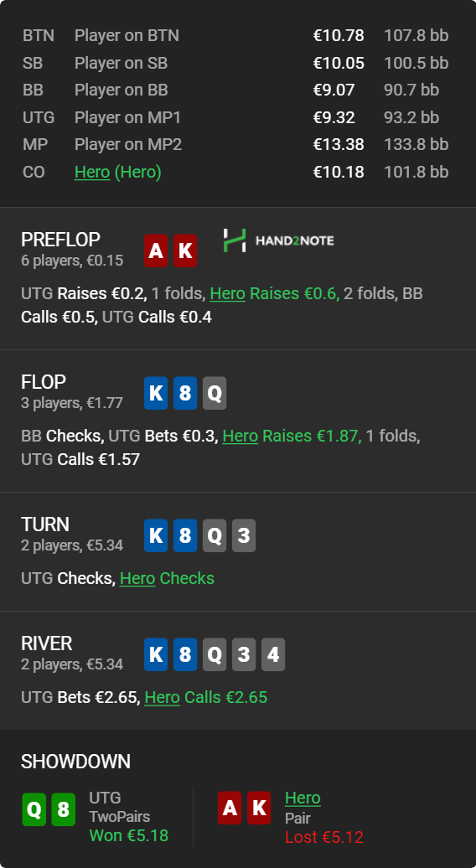The height and width of the screenshot is (868, 476).
Task: Click the red King card in preflop
Action: pos(185,251)
